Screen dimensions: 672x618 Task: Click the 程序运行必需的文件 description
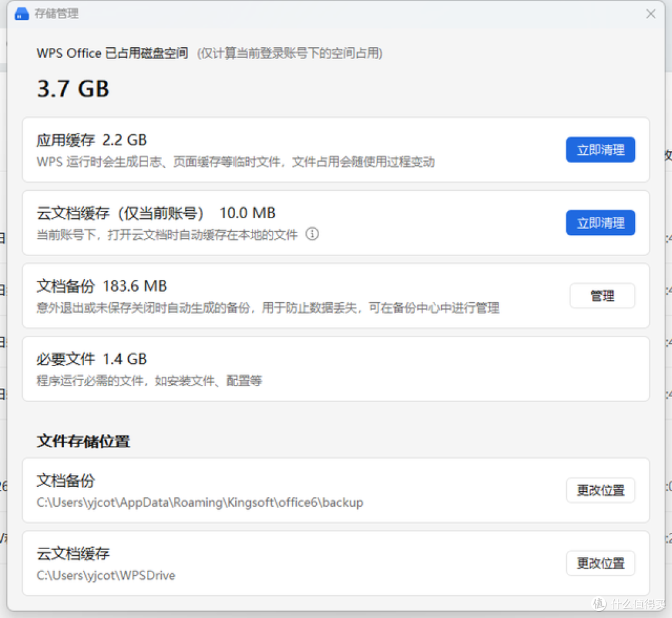pyautogui.click(x=149, y=380)
